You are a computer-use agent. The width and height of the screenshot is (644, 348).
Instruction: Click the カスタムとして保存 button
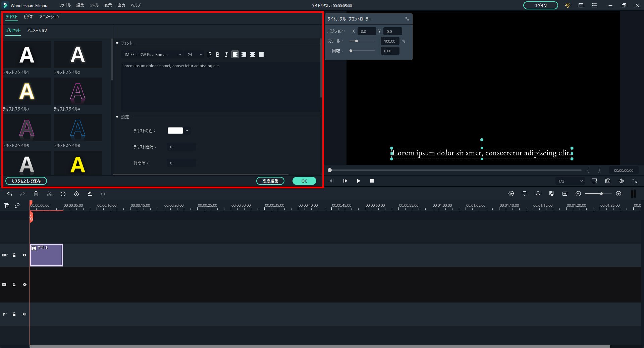pyautogui.click(x=26, y=181)
